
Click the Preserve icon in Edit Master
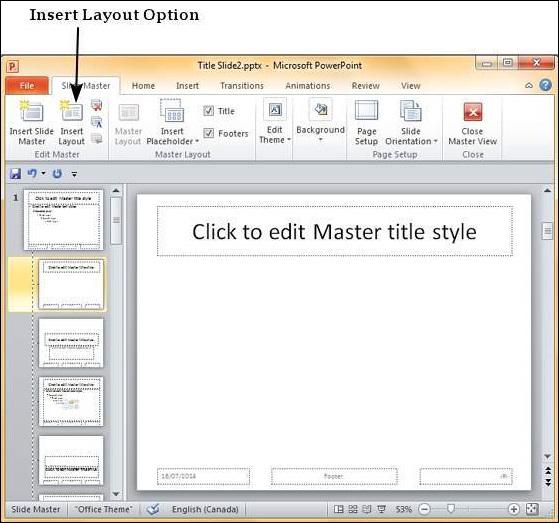(x=97, y=138)
